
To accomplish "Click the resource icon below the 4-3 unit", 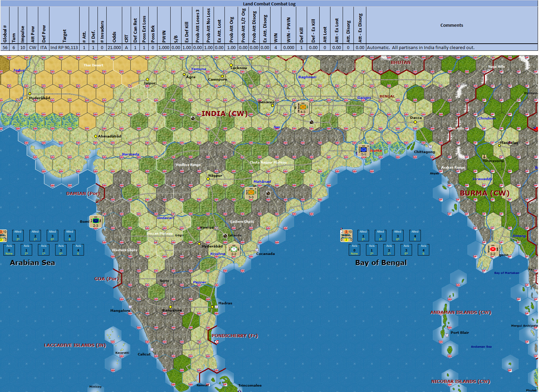I will (311, 122).
